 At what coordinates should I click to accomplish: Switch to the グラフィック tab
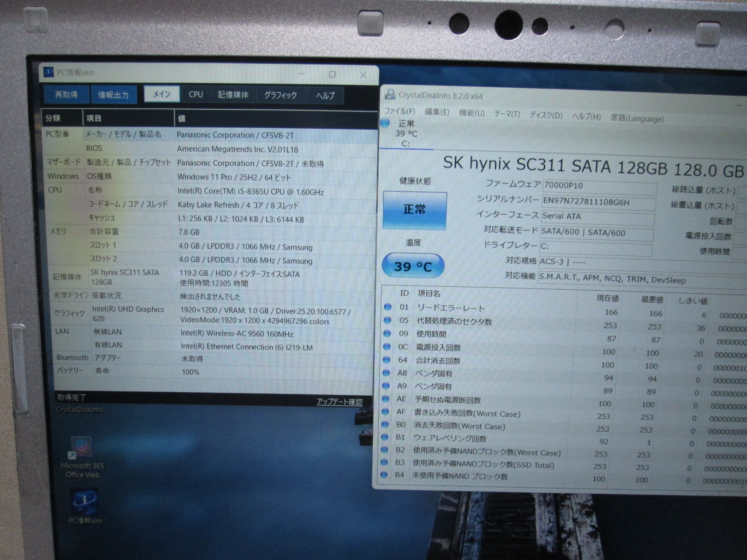click(x=281, y=95)
